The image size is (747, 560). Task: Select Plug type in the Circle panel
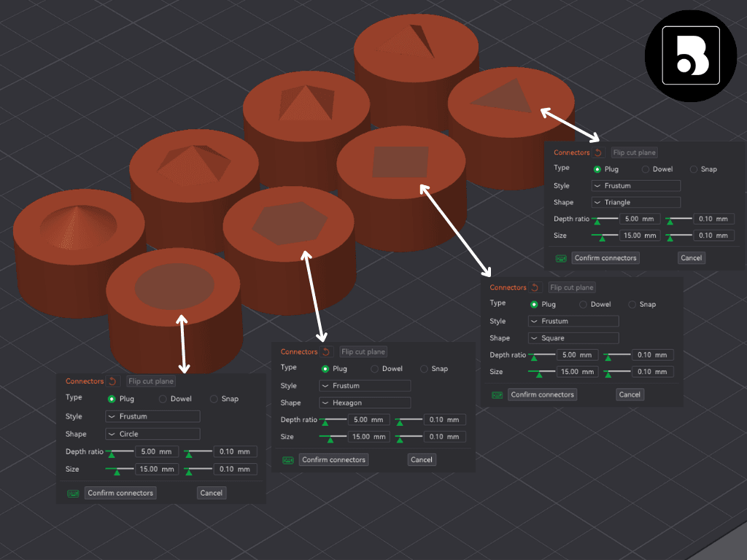tap(112, 399)
